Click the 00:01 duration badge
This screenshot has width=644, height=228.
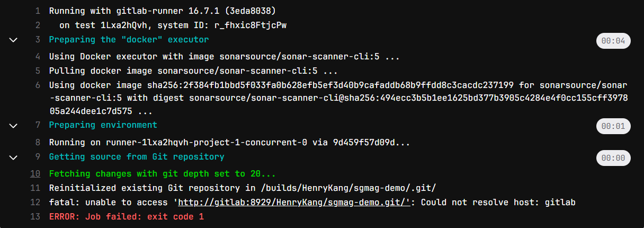point(613,126)
